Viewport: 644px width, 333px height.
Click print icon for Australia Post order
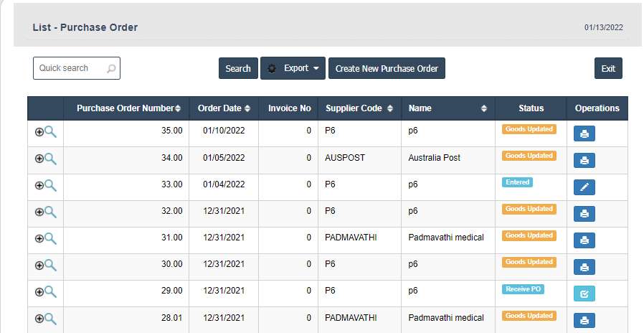point(584,161)
